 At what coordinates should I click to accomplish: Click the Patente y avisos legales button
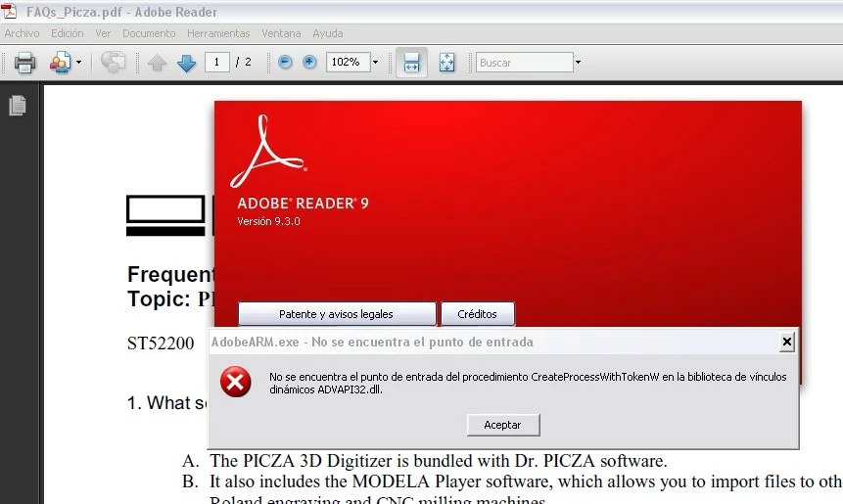click(337, 314)
